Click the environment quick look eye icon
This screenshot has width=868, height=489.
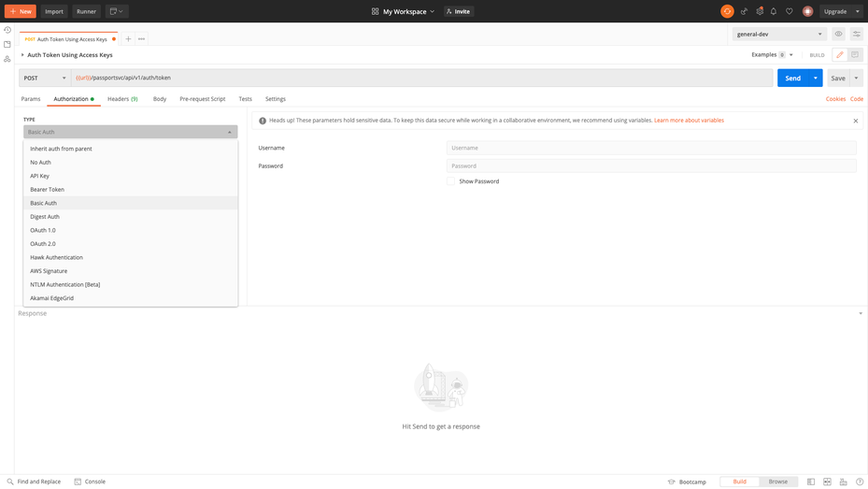[x=838, y=34]
